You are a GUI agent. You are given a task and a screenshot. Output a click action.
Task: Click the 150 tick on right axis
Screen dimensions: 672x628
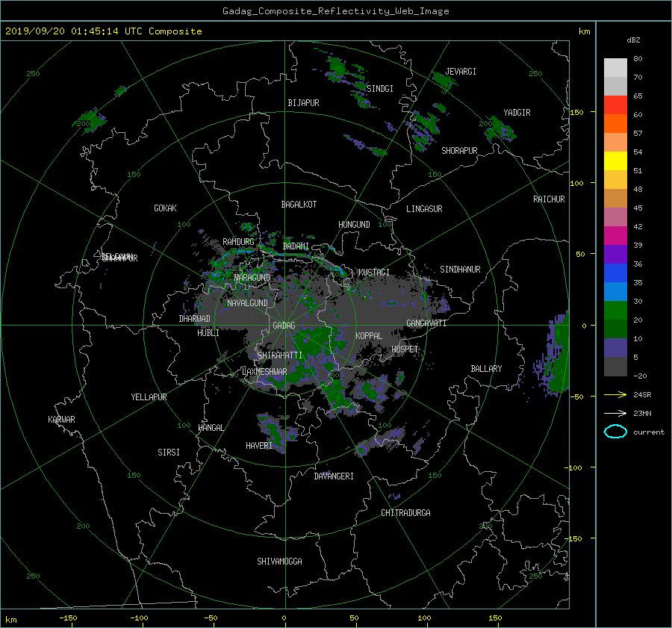(x=576, y=112)
